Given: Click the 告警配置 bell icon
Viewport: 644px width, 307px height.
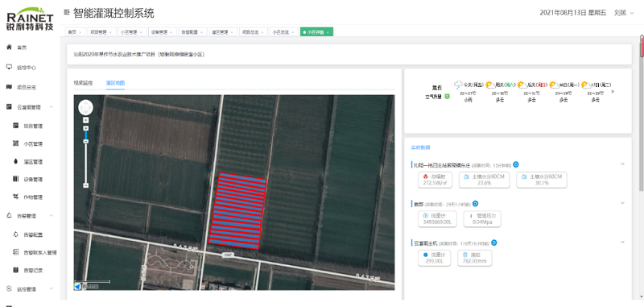Looking at the screenshot, I should pyautogui.click(x=15, y=234).
